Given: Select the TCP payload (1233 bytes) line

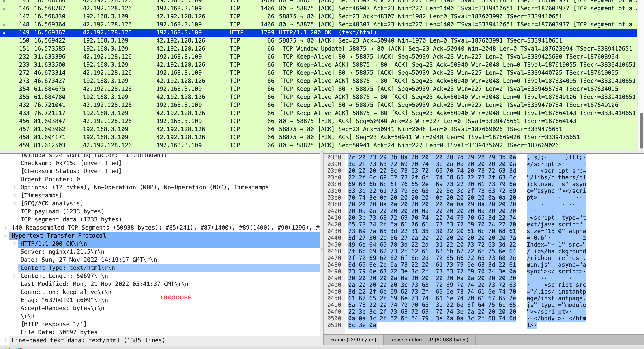Looking at the screenshot, I should 62,211.
